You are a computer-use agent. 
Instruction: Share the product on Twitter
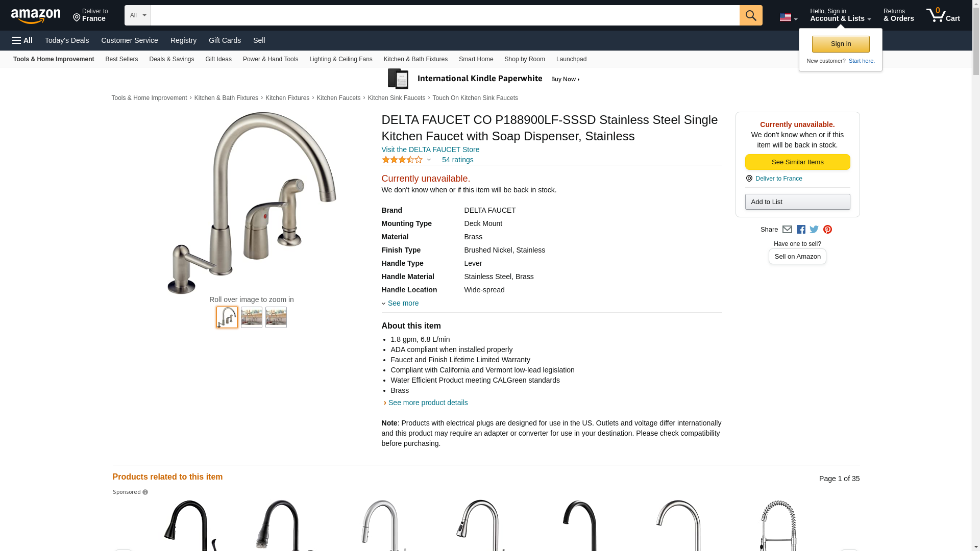point(814,230)
